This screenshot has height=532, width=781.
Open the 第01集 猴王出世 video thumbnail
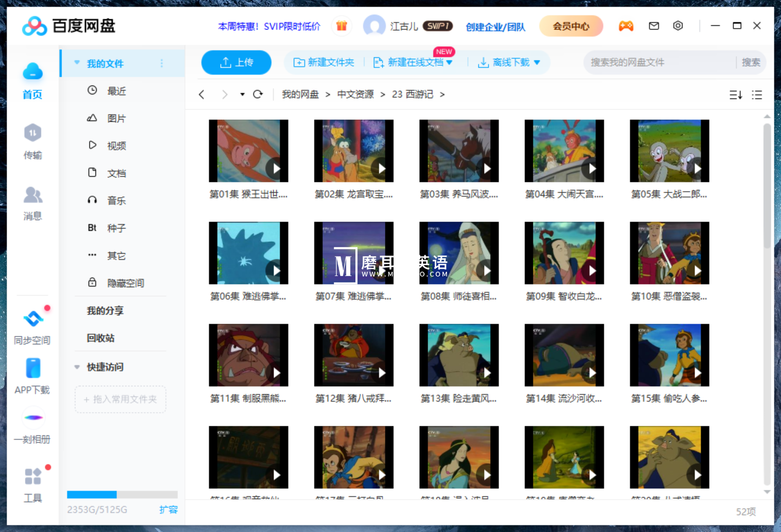pyautogui.click(x=248, y=151)
